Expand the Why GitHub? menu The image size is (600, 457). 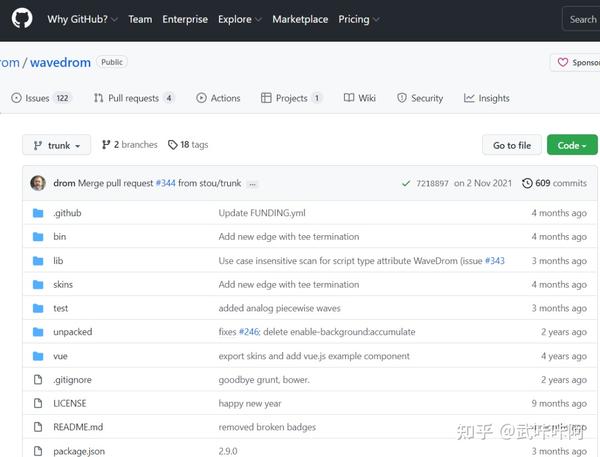coord(83,19)
